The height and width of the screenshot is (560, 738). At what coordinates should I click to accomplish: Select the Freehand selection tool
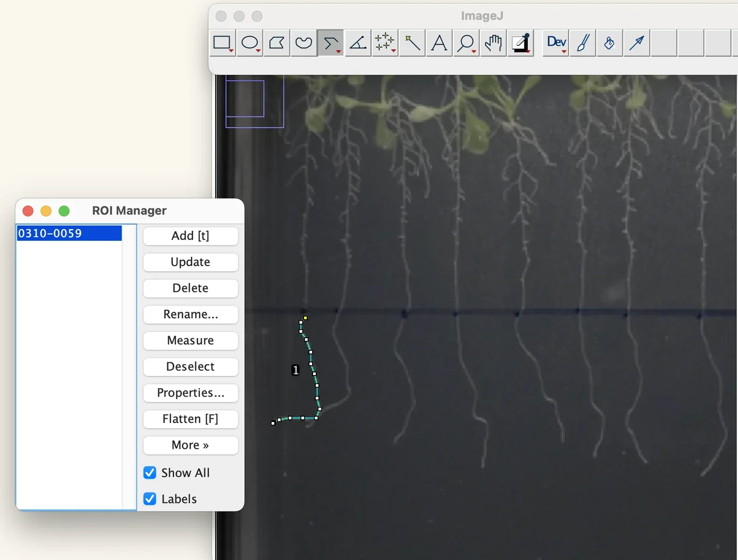pyautogui.click(x=304, y=43)
